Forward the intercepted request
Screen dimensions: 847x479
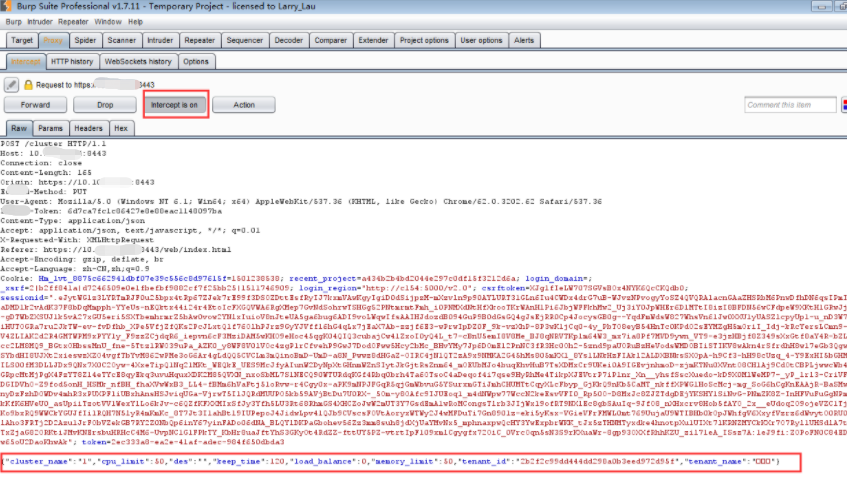tap(36, 105)
